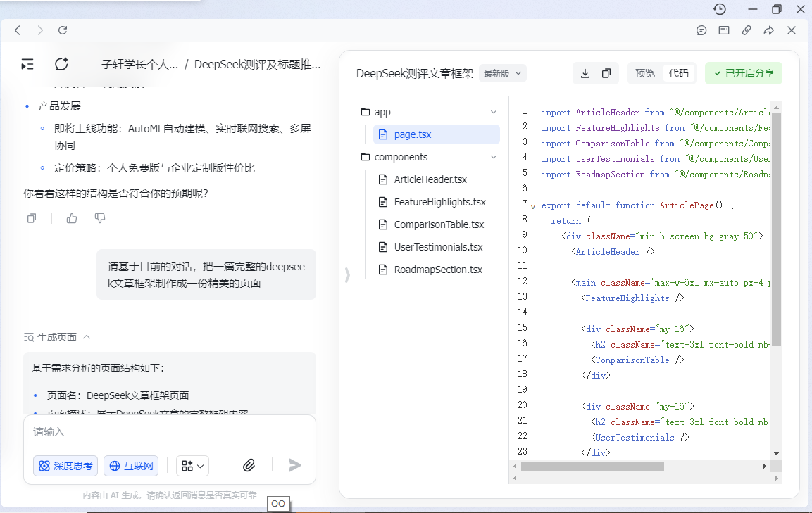Screen dimensions: 812x513
Task: Reload the page with refresh icon
Action: coord(63,30)
